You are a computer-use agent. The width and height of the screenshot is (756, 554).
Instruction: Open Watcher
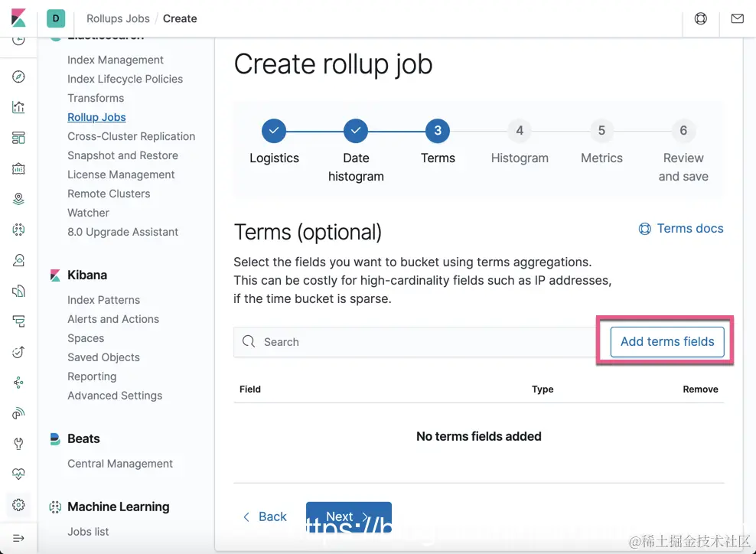[x=88, y=213]
